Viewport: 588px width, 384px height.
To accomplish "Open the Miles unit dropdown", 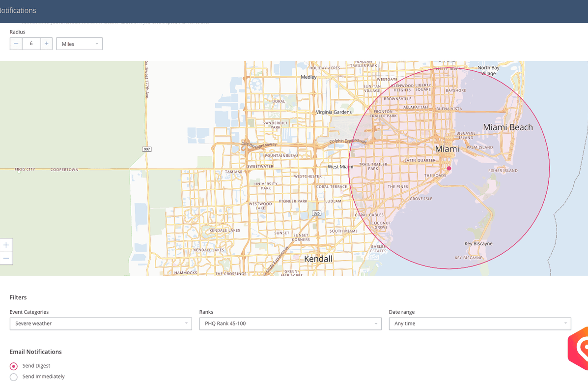I will (80, 44).
